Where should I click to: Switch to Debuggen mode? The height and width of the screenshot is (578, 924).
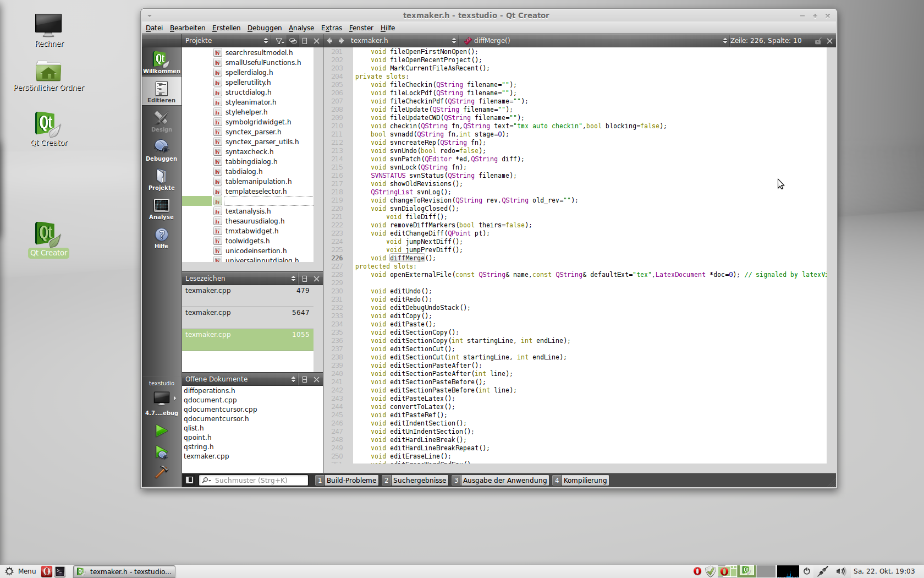coord(161,150)
